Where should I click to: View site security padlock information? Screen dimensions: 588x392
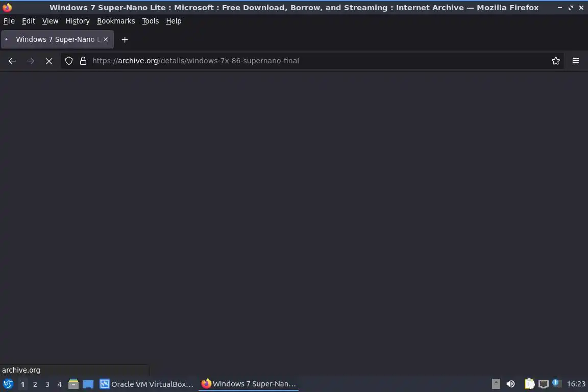click(83, 61)
